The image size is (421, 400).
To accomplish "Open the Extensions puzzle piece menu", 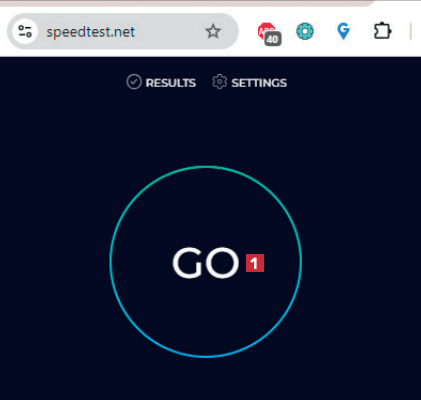I will 382,31.
